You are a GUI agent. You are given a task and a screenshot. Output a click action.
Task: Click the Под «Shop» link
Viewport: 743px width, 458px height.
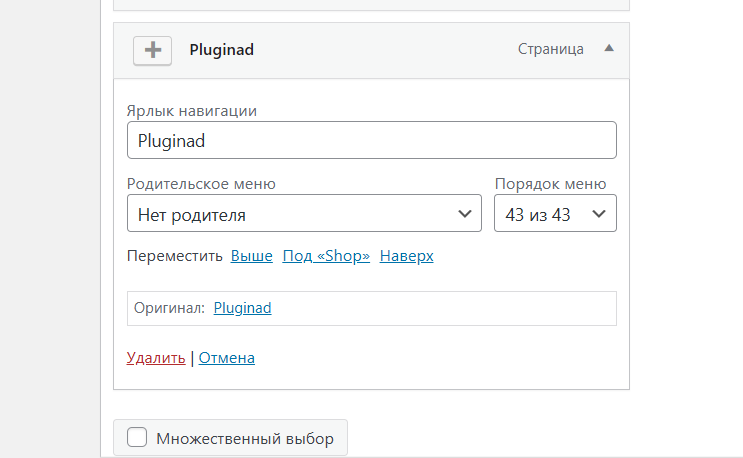point(326,256)
